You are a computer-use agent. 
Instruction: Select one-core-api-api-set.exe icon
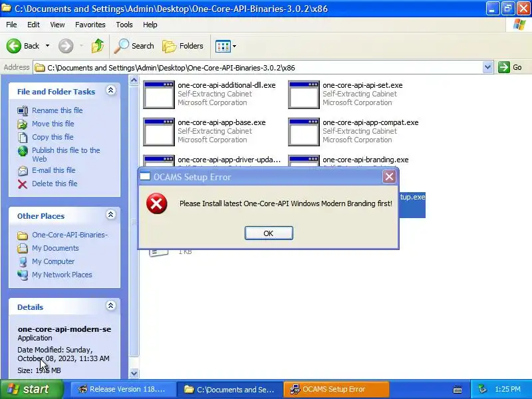pos(304,94)
